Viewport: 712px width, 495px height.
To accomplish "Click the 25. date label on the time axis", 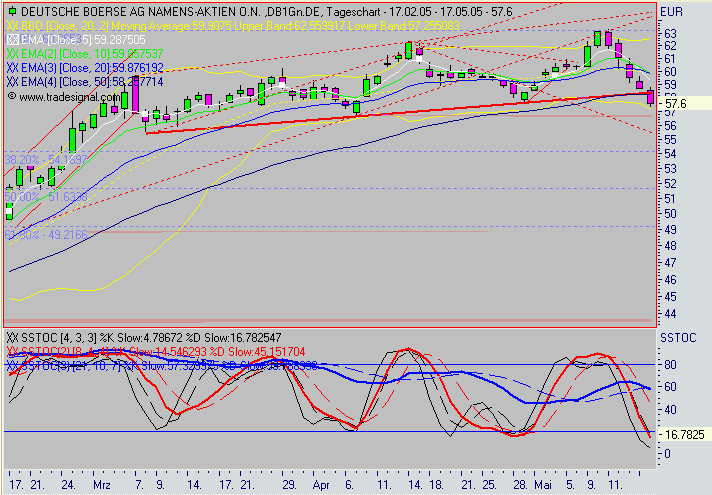I will click(489, 485).
